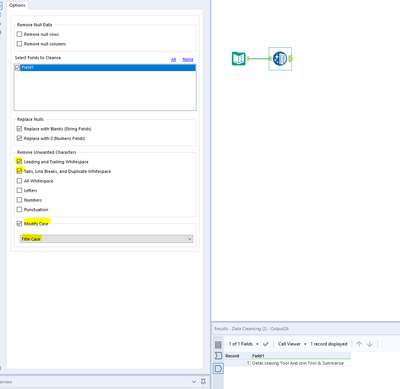Enable All Whitespace removal
This screenshot has width=400, height=389.
coord(19,181)
